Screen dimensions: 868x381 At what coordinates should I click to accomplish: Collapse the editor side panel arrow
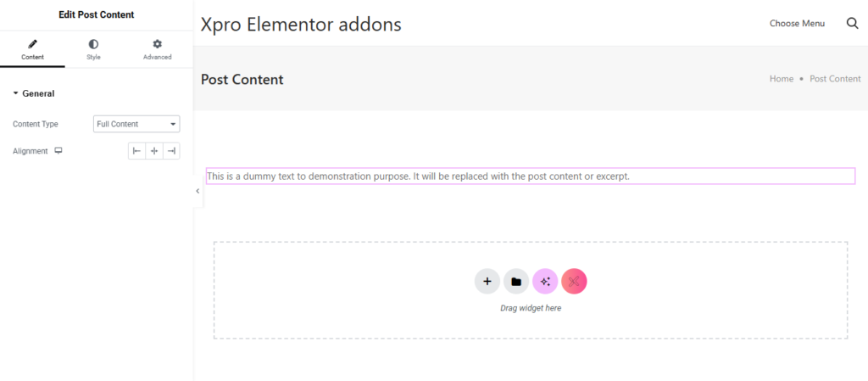click(198, 191)
